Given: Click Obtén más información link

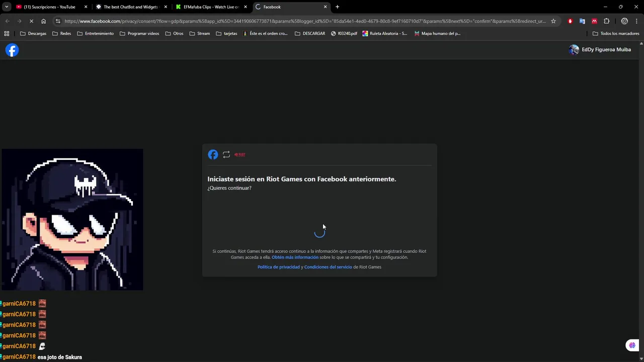Looking at the screenshot, I should click(x=295, y=257).
